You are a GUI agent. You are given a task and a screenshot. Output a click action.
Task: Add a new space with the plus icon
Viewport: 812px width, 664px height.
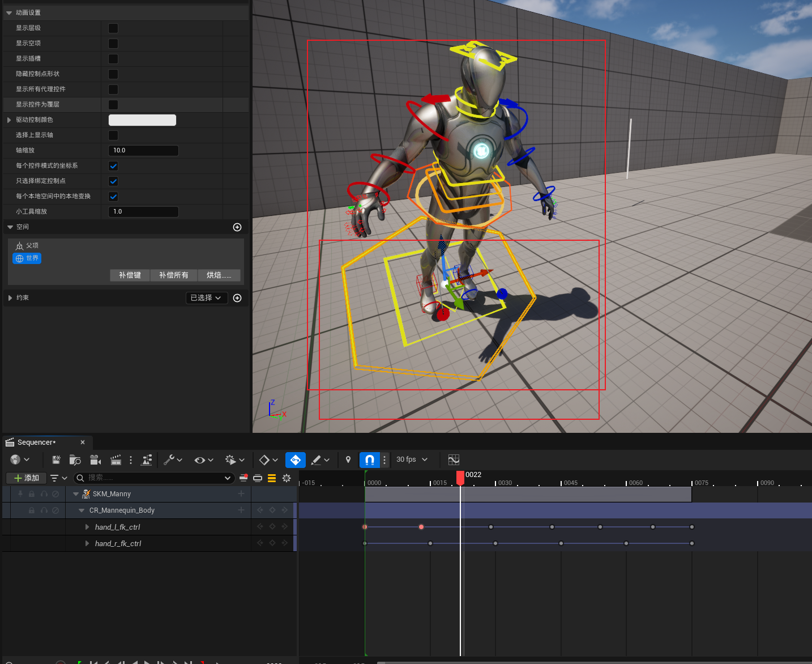[x=237, y=227]
